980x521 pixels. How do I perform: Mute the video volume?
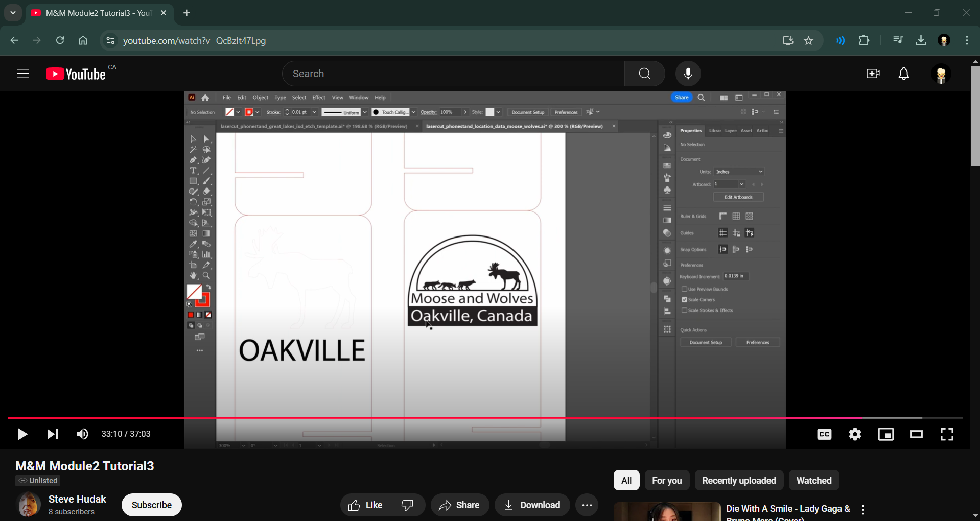(x=82, y=434)
